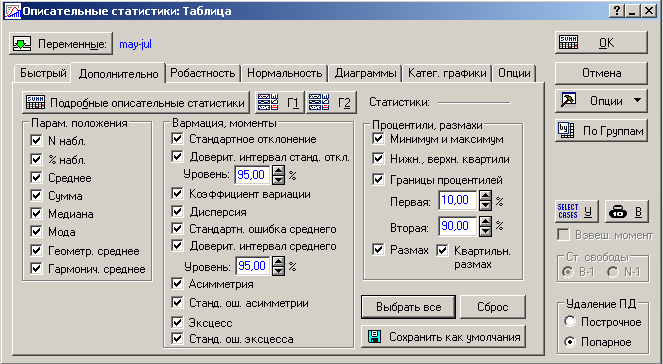Open Select Cases conditions button

(576, 212)
